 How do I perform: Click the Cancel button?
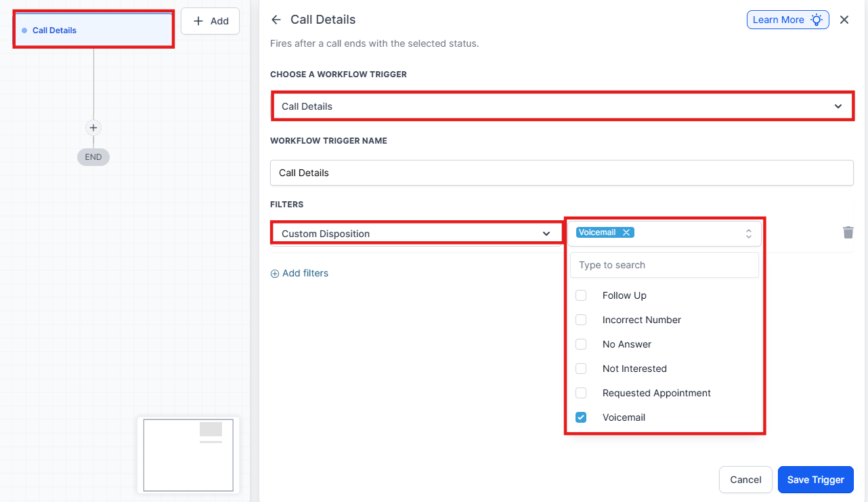pos(745,480)
